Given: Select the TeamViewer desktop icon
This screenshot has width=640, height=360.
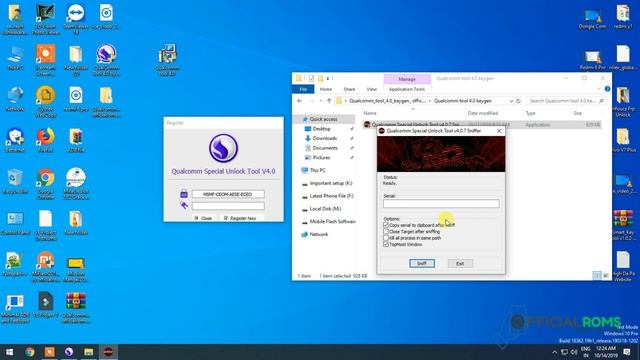Looking at the screenshot, I should [76, 18].
